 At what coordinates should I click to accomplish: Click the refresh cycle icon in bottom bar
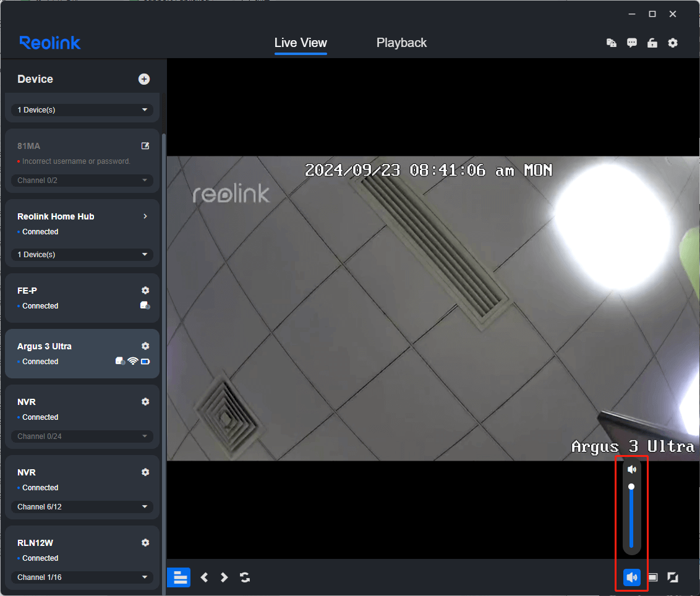pyautogui.click(x=245, y=577)
